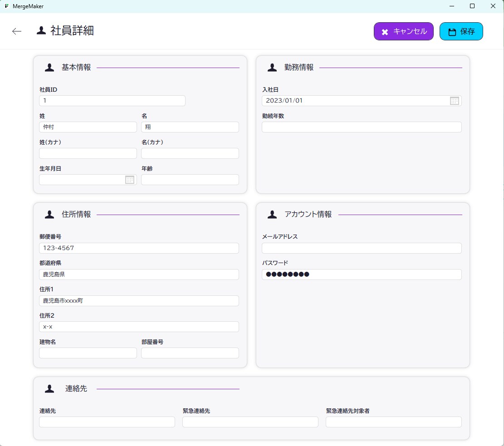Select the 勤続年数 input field
The width and height of the screenshot is (504, 446).
pyautogui.click(x=362, y=127)
